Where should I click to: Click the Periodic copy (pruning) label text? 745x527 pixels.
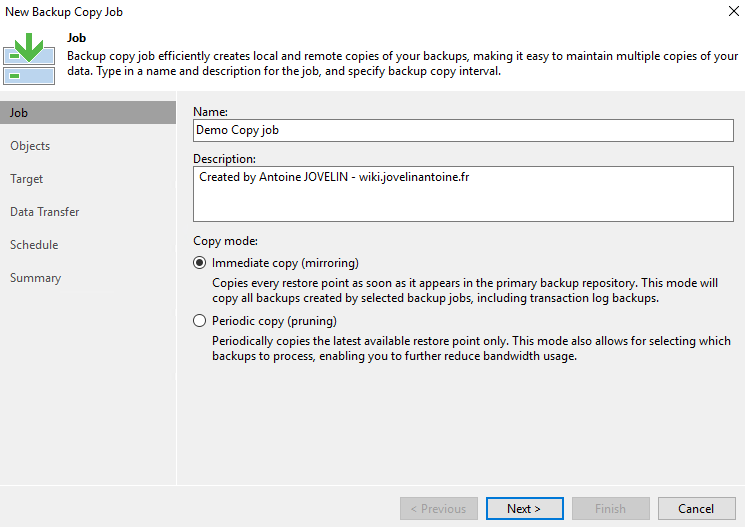click(x=274, y=321)
